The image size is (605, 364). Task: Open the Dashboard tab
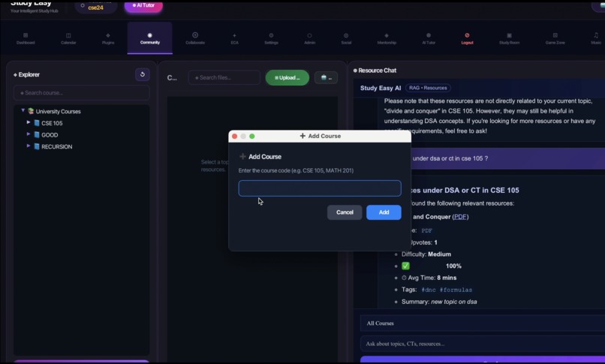coord(26,38)
